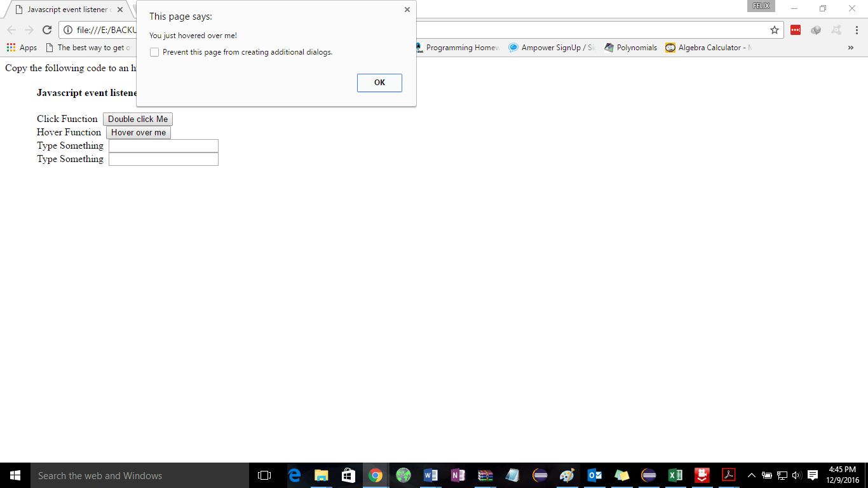Screen dimensions: 868x488
Task: Select the 'Javascript event listener' browser tab
Action: point(69,10)
